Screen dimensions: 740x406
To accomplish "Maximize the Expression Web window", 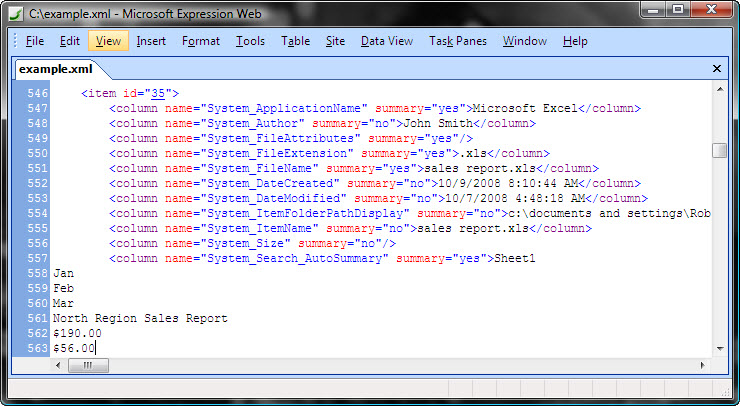I will [x=678, y=9].
